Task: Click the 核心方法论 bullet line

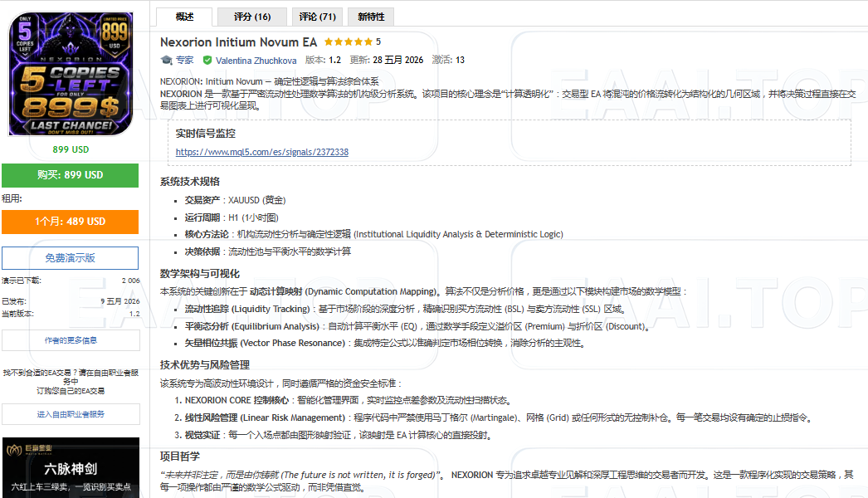Action: coord(373,234)
